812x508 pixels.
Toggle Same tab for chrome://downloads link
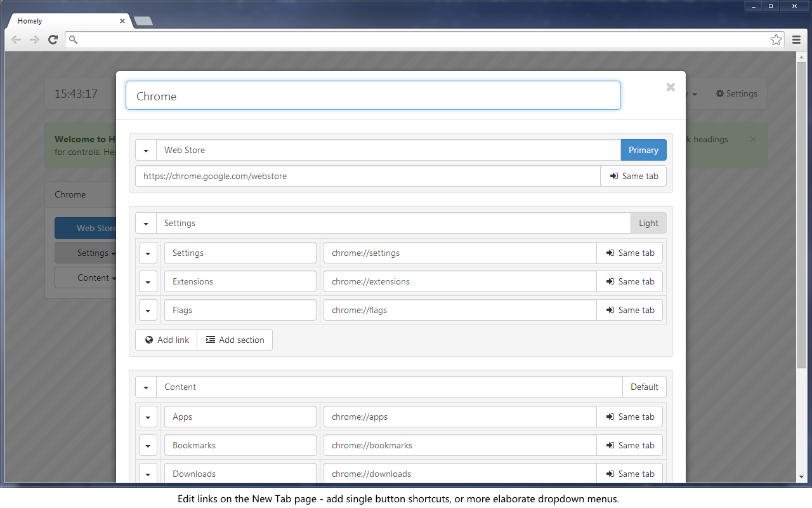pyautogui.click(x=630, y=474)
